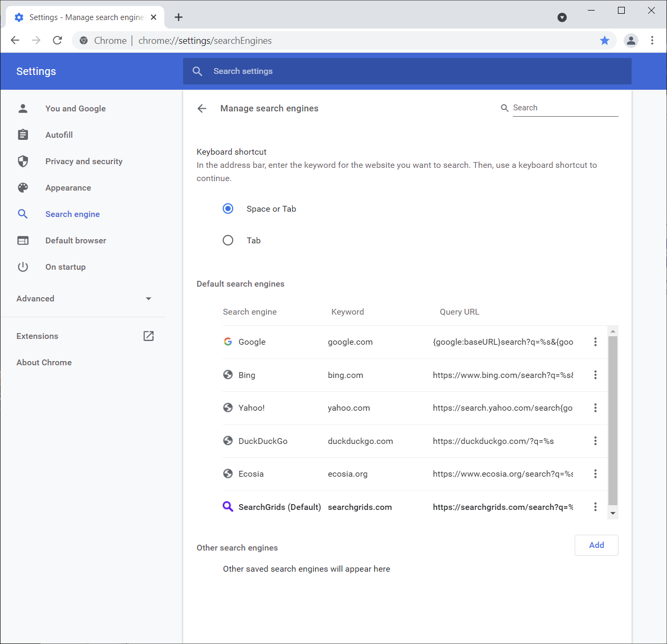The image size is (667, 644).
Task: Expand the Advanced section
Action: click(84, 298)
